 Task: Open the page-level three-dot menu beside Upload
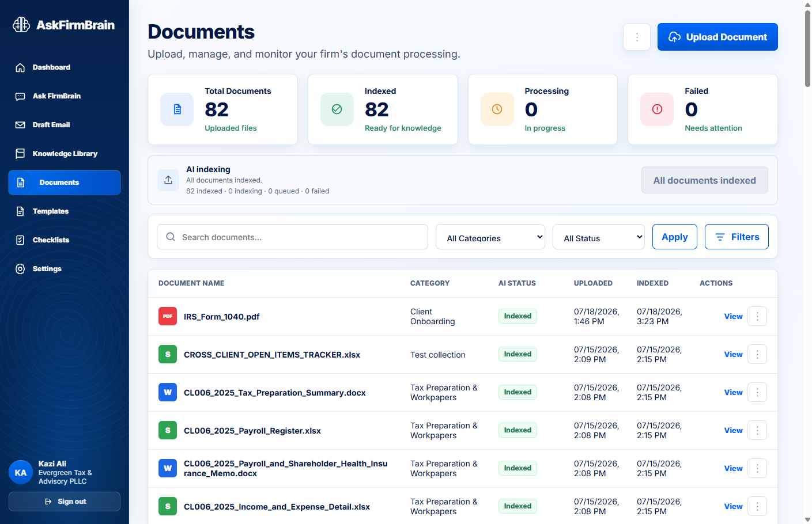pos(637,37)
